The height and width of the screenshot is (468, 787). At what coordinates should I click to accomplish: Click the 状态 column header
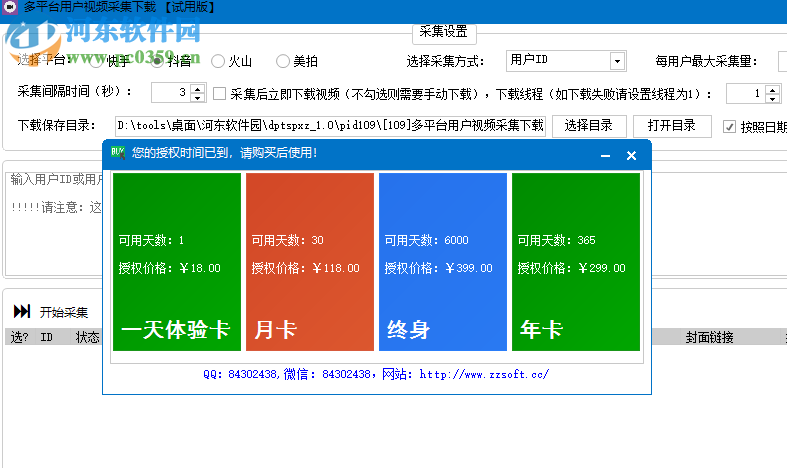[x=87, y=337]
